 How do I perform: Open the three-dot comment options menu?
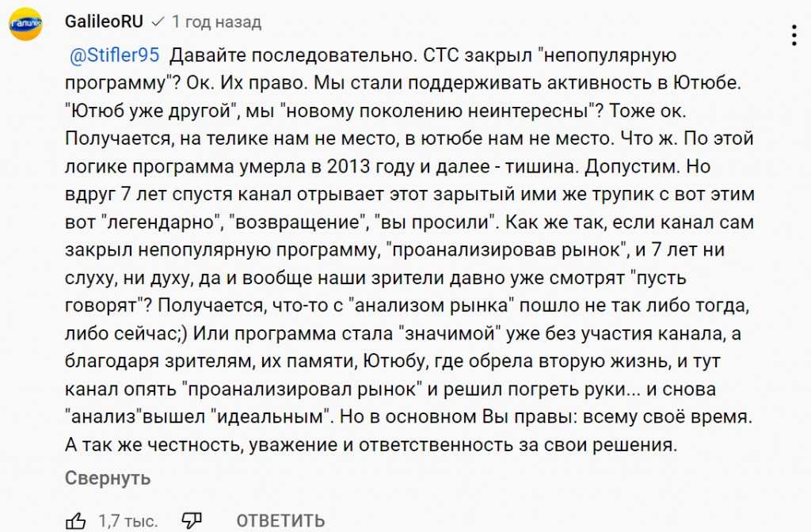tap(794, 35)
